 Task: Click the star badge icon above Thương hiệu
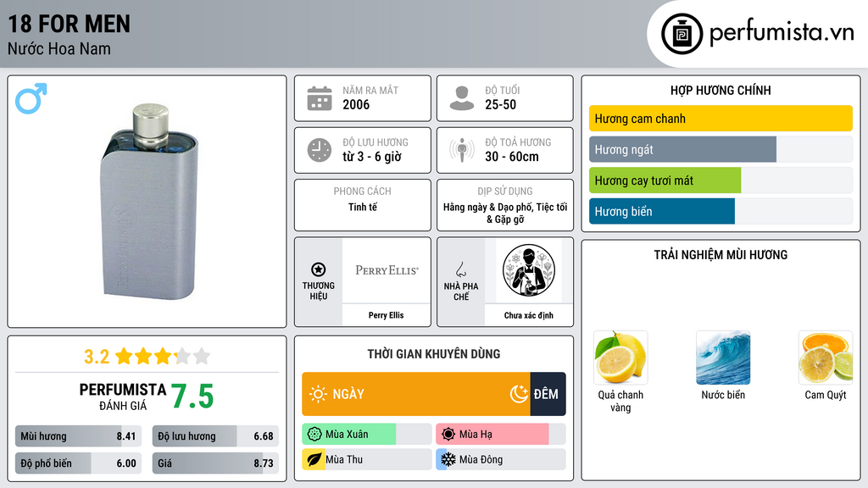point(319,269)
